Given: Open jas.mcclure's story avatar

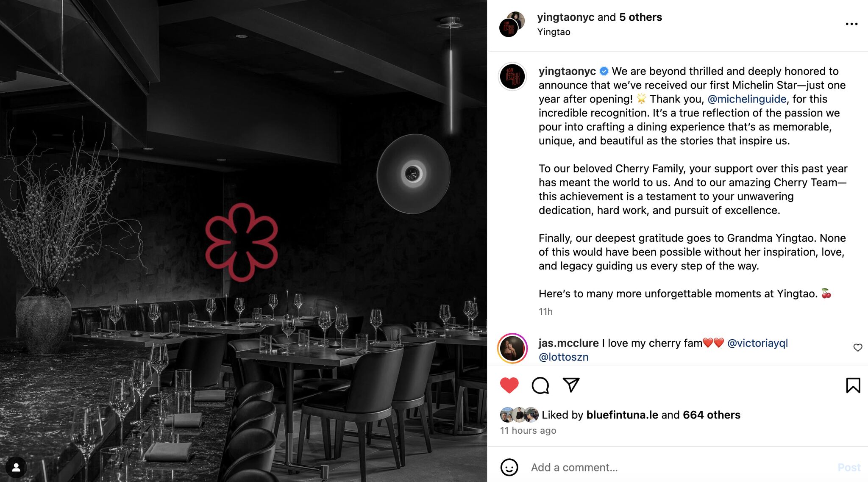Looking at the screenshot, I should coord(512,349).
